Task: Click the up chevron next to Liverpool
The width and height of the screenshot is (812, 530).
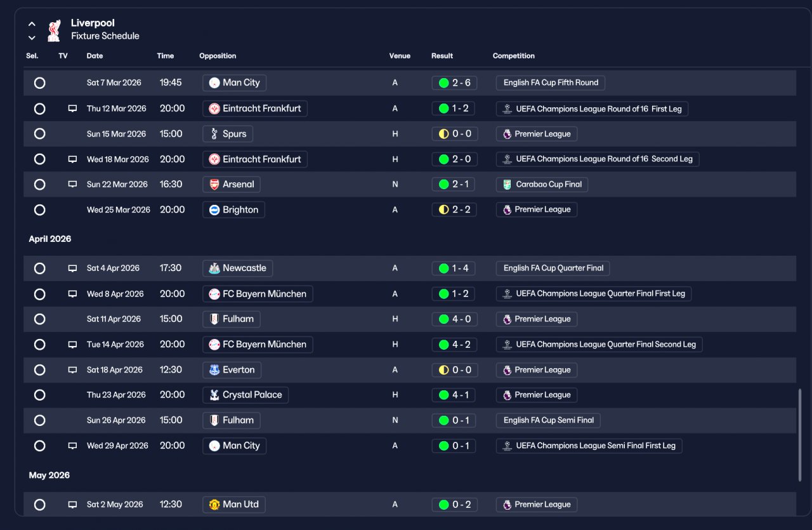Action: click(x=32, y=24)
